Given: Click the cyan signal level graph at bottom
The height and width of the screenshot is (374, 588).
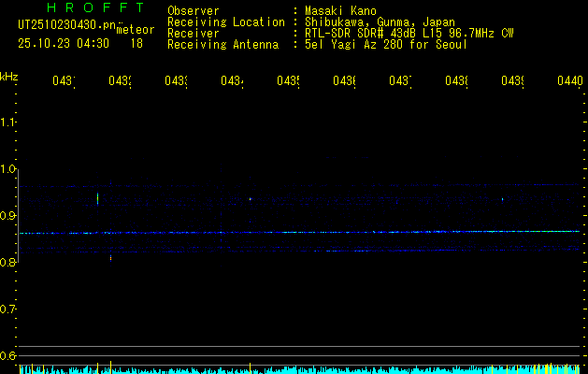Looking at the screenshot, I should coord(294,369).
